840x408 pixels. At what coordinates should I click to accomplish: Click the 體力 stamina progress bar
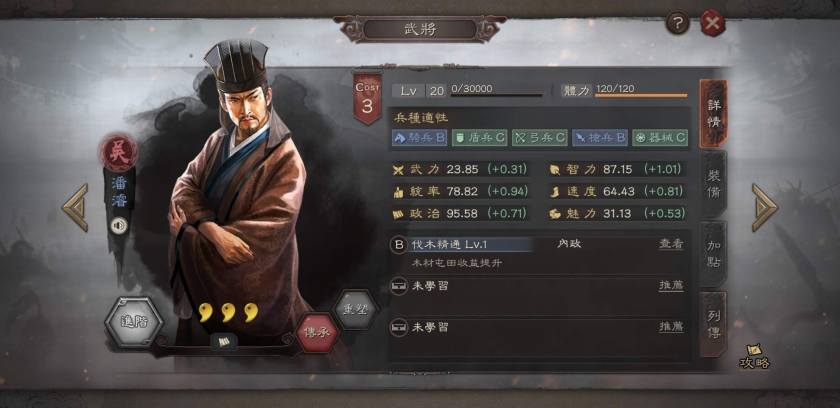point(641,96)
